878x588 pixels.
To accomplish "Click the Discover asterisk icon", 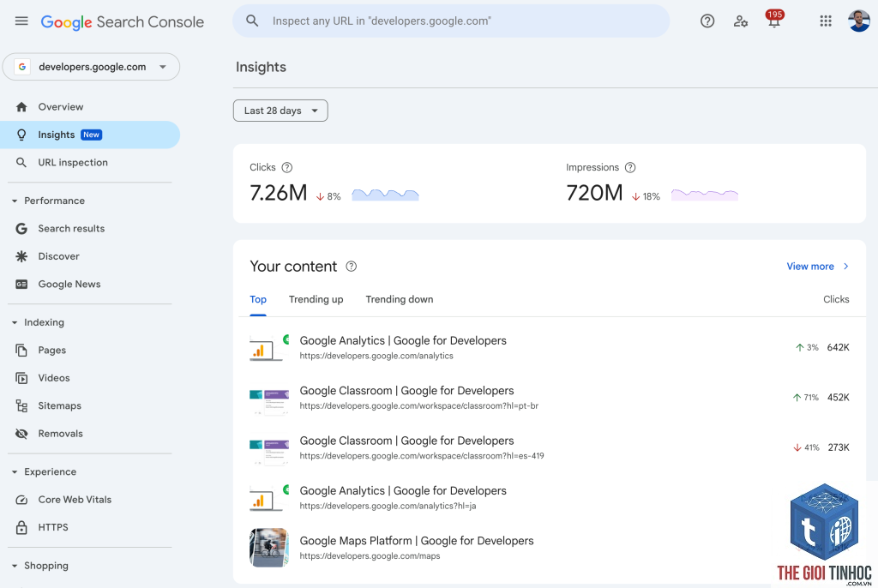I will (x=21, y=256).
